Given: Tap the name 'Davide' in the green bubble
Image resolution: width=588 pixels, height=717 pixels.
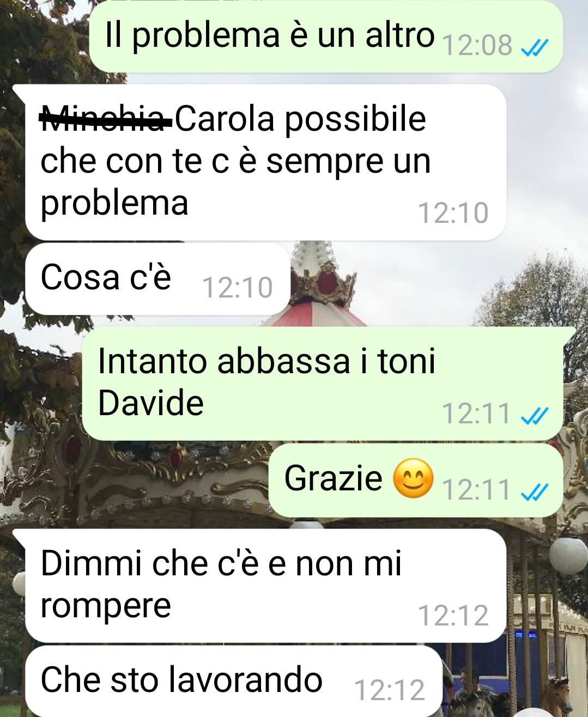Looking at the screenshot, I should [150, 404].
